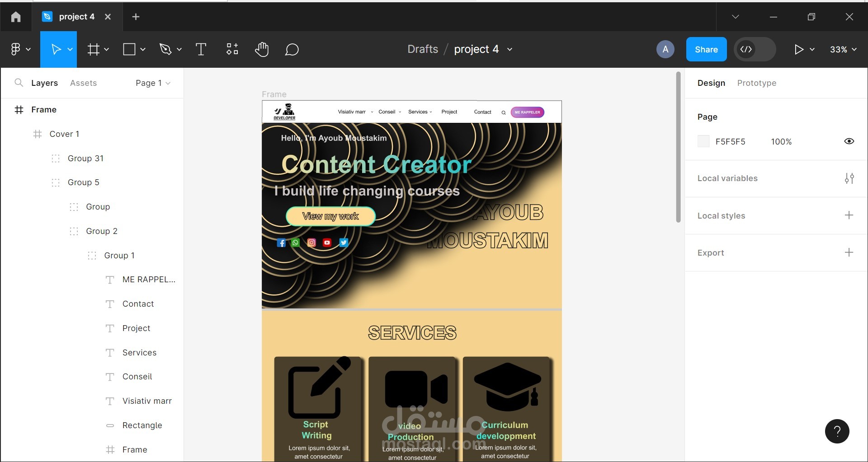Add a new Local style

coord(849,215)
